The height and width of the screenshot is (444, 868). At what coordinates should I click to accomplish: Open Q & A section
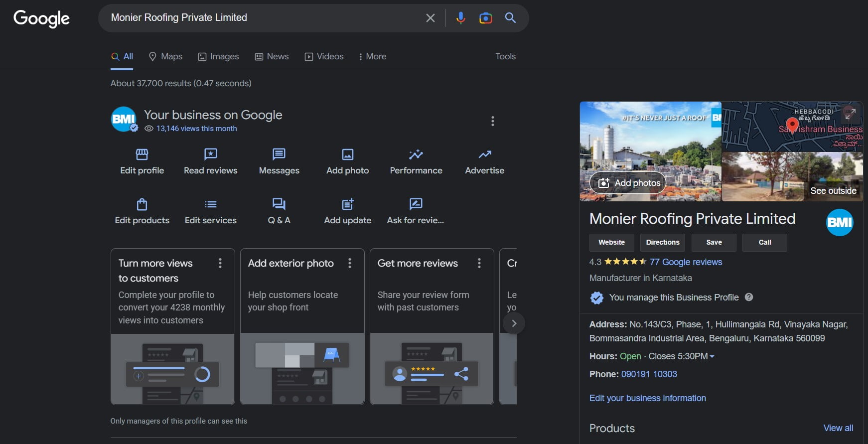[279, 211]
